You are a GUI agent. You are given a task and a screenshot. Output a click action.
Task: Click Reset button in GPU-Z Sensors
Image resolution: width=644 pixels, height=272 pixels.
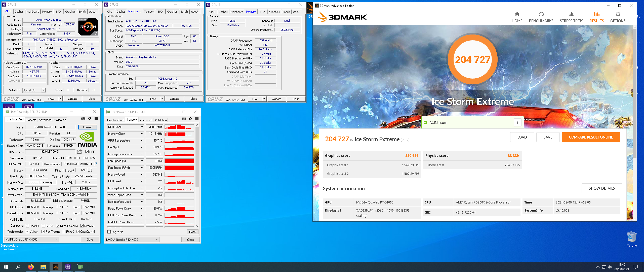click(193, 232)
